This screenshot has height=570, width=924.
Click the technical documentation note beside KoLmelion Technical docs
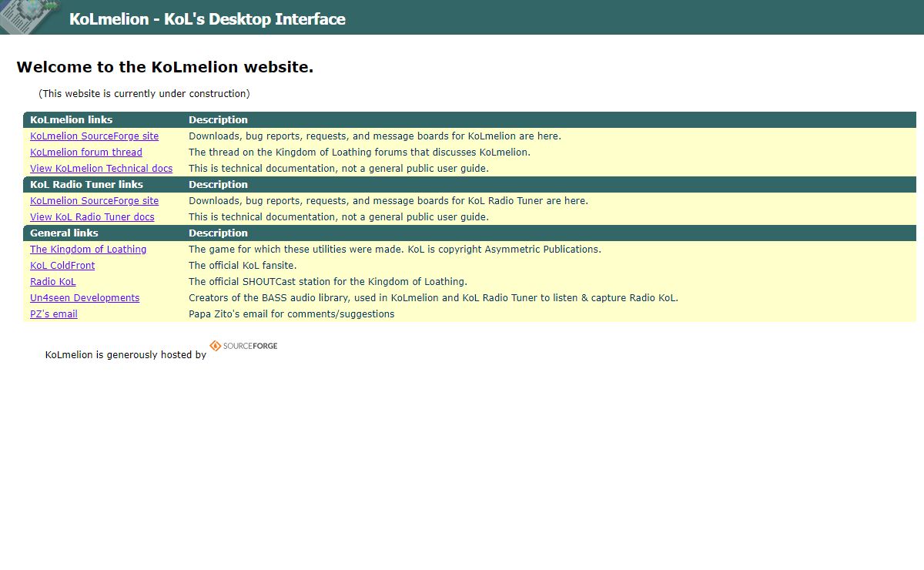pos(339,169)
